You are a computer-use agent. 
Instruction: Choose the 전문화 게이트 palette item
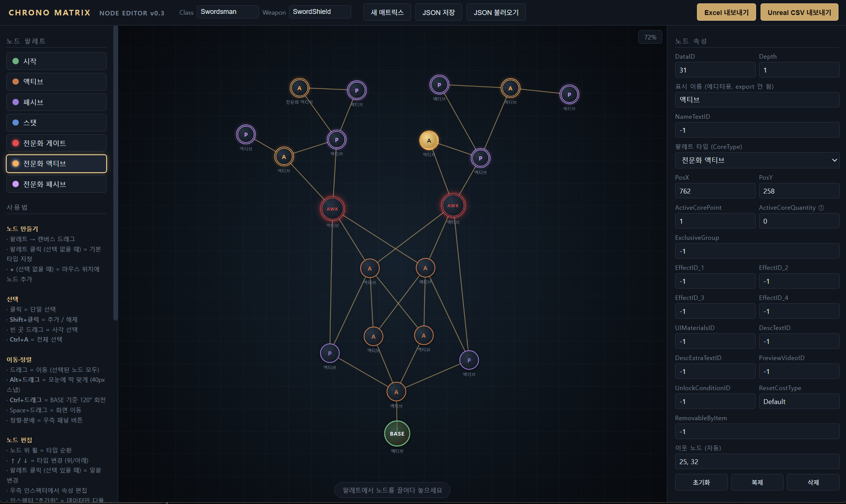click(57, 143)
